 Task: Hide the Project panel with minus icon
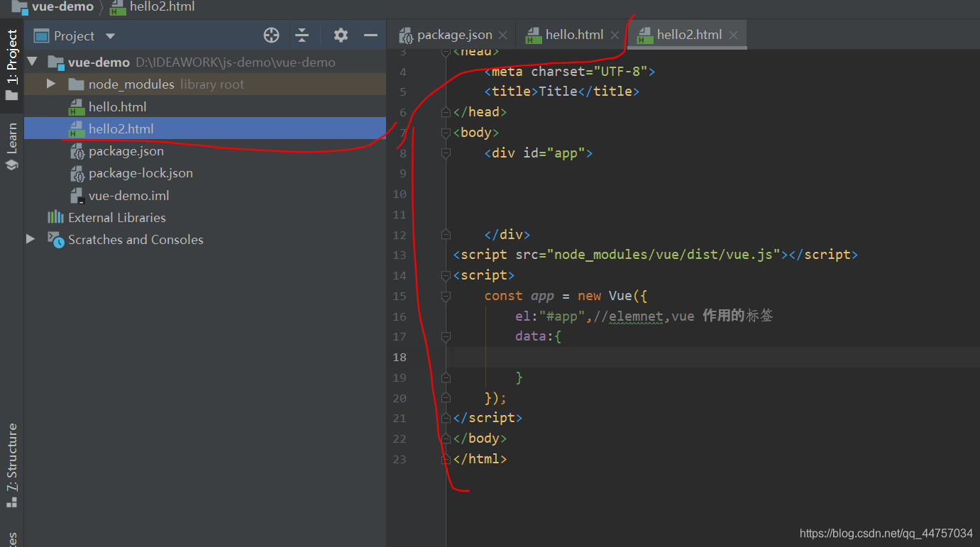pos(370,35)
